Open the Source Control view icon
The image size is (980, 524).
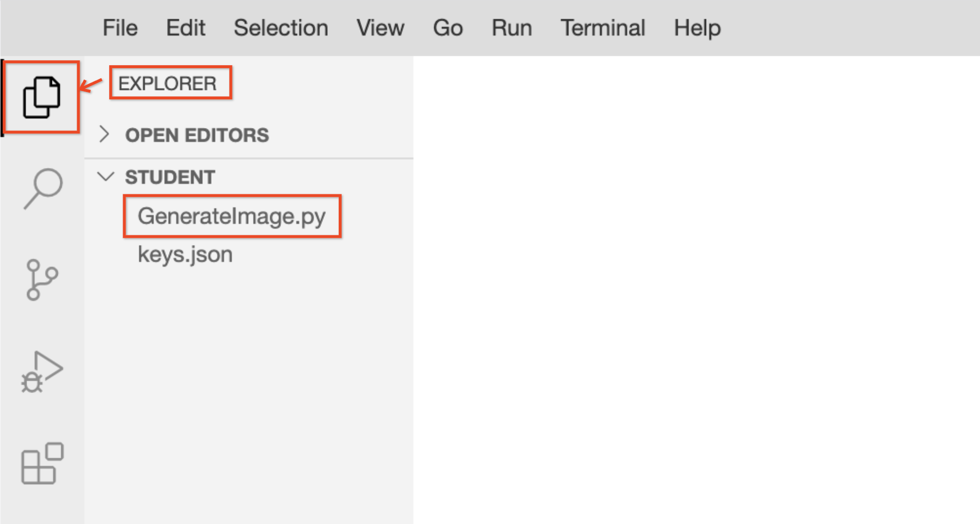pos(42,280)
